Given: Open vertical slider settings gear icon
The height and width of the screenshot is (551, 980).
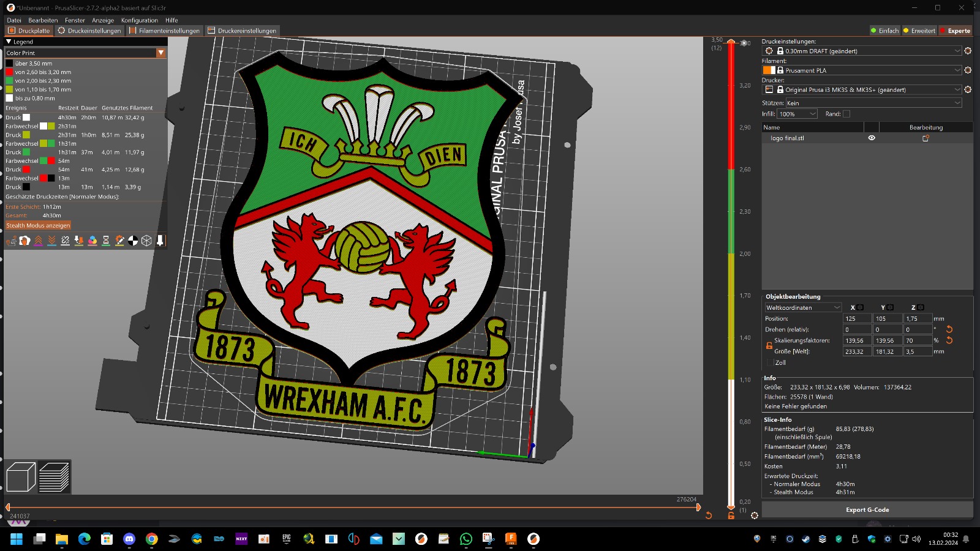Looking at the screenshot, I should [755, 515].
